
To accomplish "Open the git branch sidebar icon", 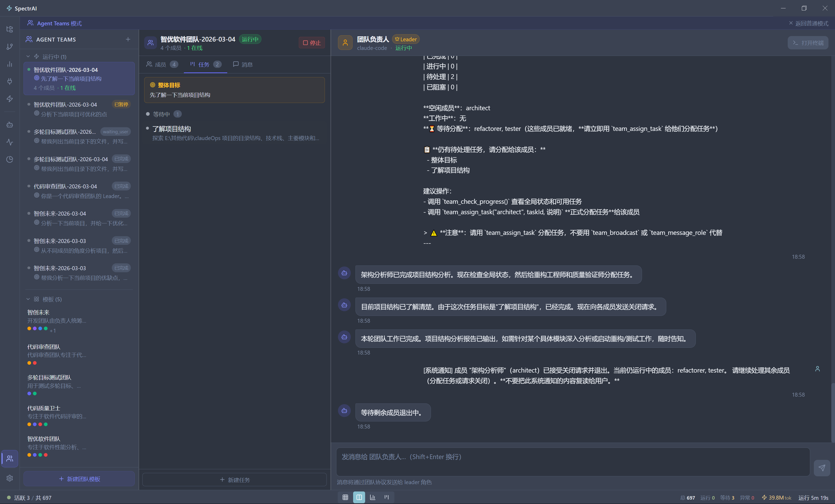I will pos(9,47).
